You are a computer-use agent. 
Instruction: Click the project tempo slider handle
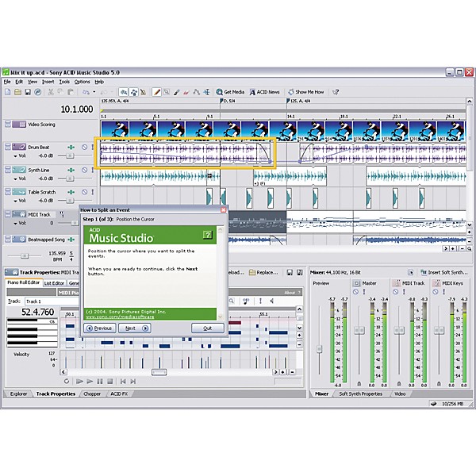pyautogui.click(x=25, y=256)
